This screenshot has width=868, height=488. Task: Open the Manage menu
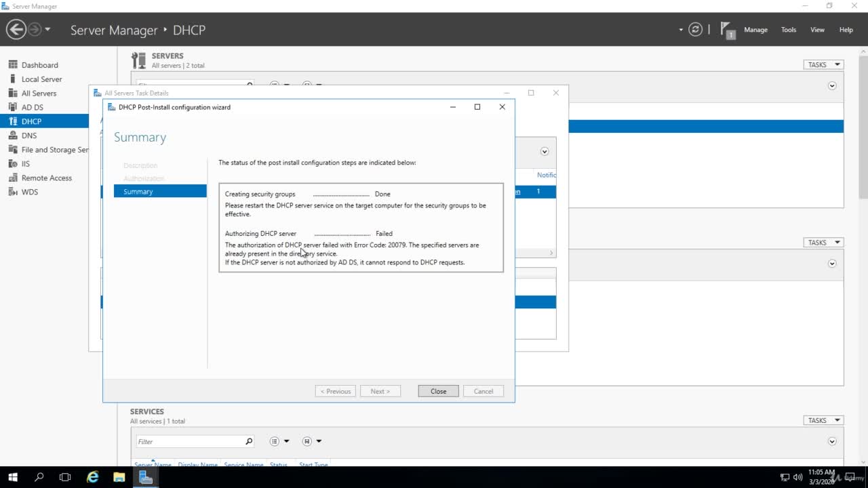tap(755, 30)
